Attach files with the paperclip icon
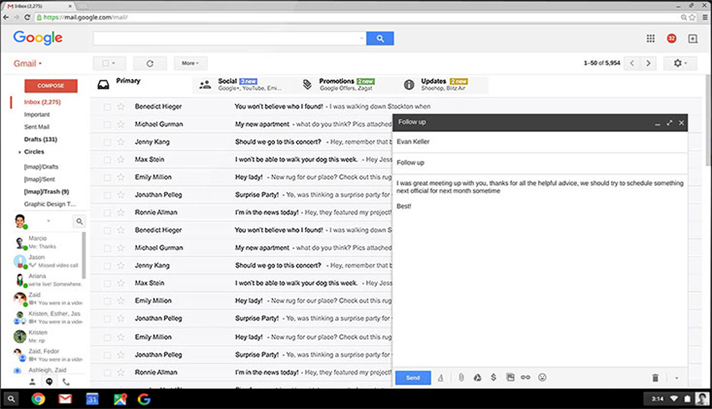The image size is (712, 409). coord(461,378)
